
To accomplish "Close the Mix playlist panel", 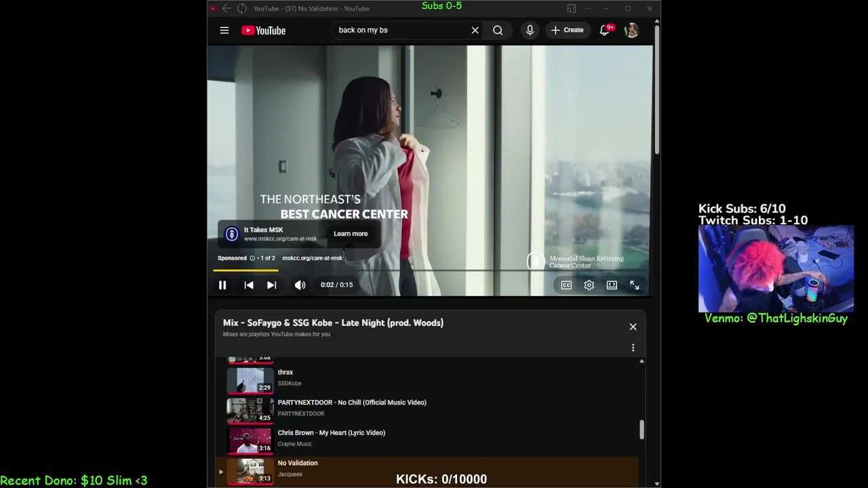I will 633,327.
